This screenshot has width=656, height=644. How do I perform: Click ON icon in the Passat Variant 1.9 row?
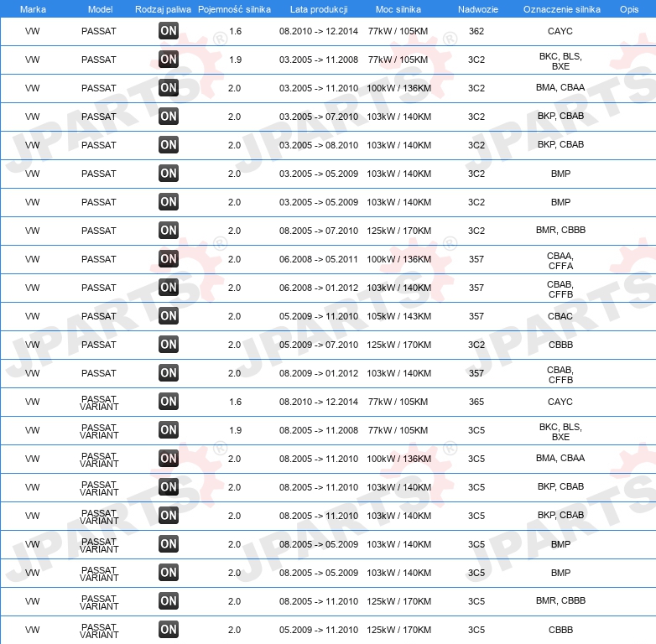pyautogui.click(x=169, y=430)
